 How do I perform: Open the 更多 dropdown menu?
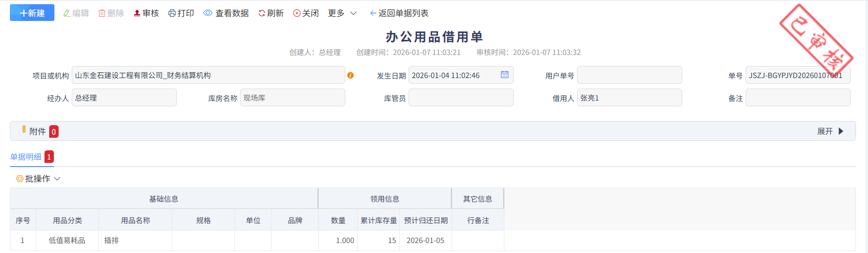(x=342, y=13)
